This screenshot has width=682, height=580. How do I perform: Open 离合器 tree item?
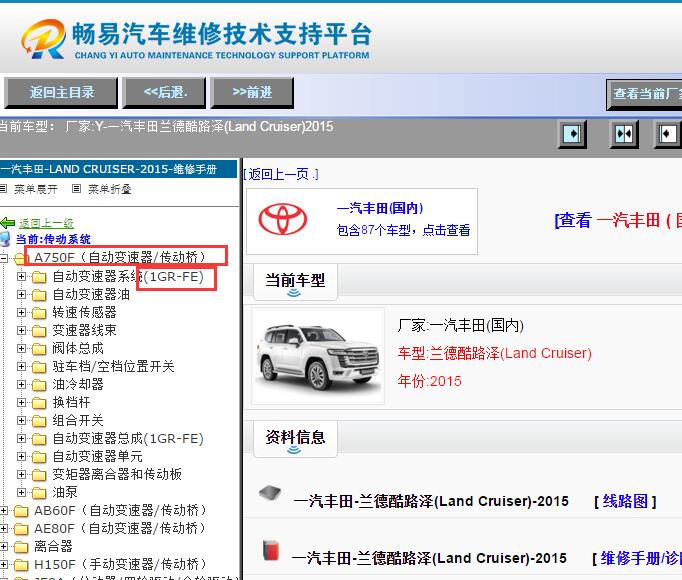click(53, 546)
